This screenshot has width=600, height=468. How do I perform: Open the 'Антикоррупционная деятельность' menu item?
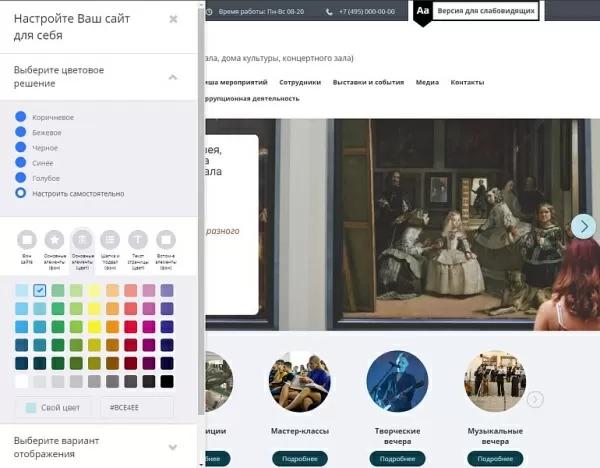tap(252, 99)
